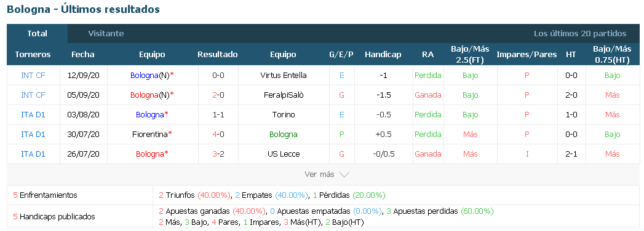
Task: Open the Virtus Entella team link
Action: coord(284,76)
